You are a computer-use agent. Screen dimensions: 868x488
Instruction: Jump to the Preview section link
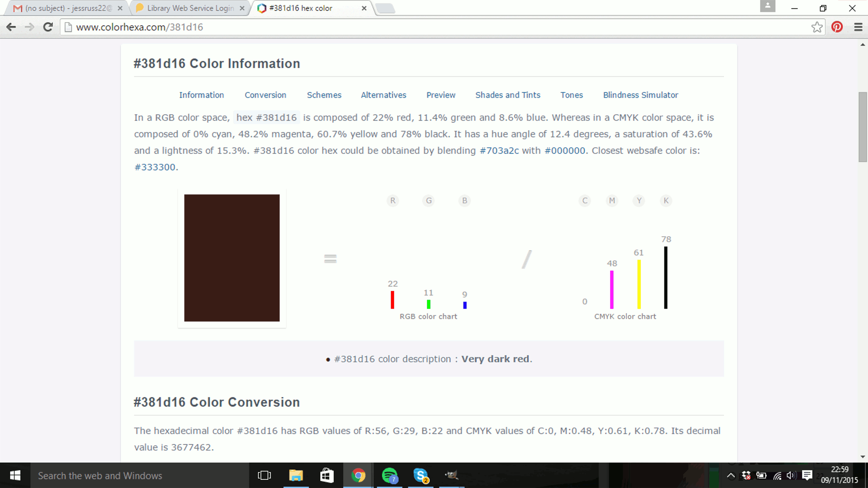[x=441, y=95]
